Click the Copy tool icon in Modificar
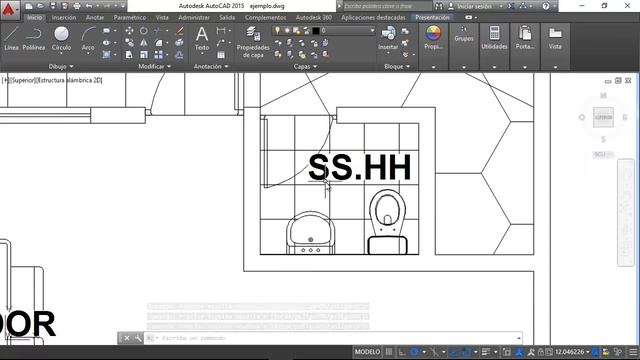 click(129, 42)
